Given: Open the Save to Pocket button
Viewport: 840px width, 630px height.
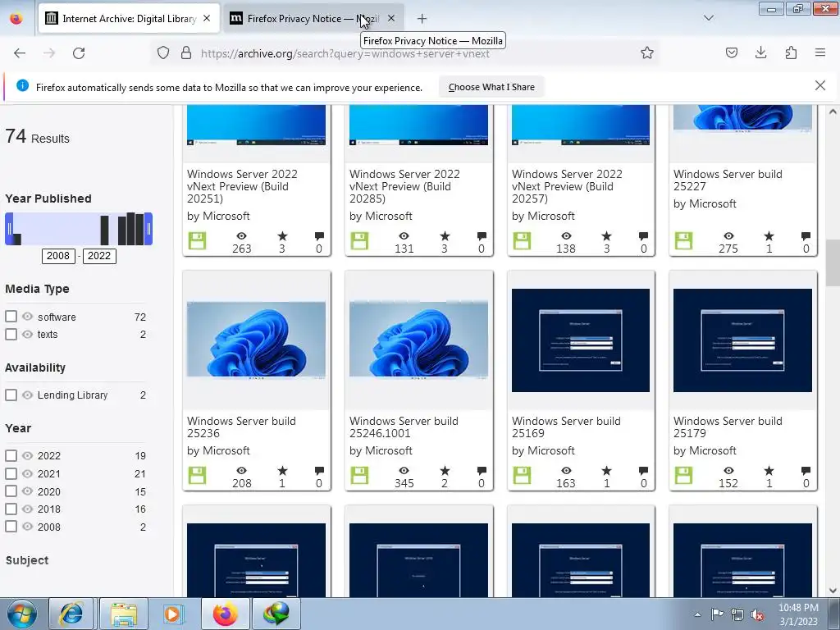Looking at the screenshot, I should click(732, 52).
